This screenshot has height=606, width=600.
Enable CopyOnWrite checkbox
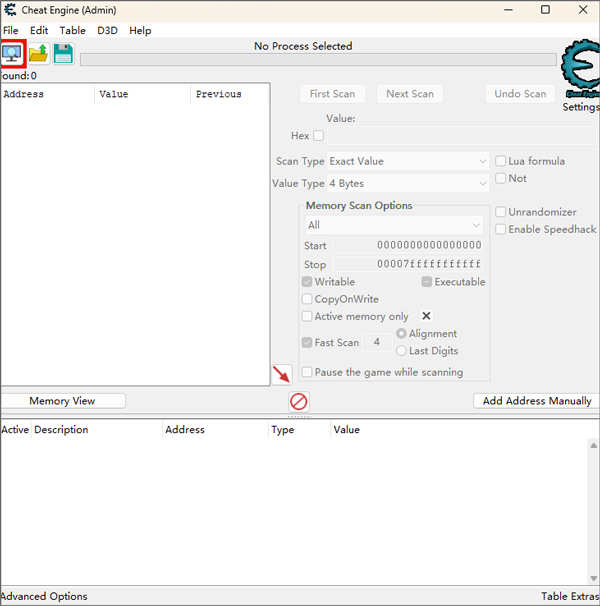point(307,299)
